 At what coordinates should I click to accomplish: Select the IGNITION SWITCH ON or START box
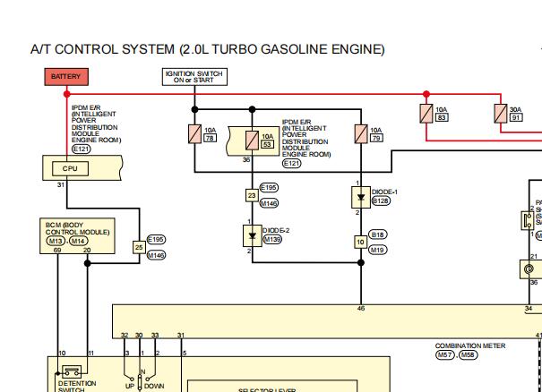coord(194,77)
